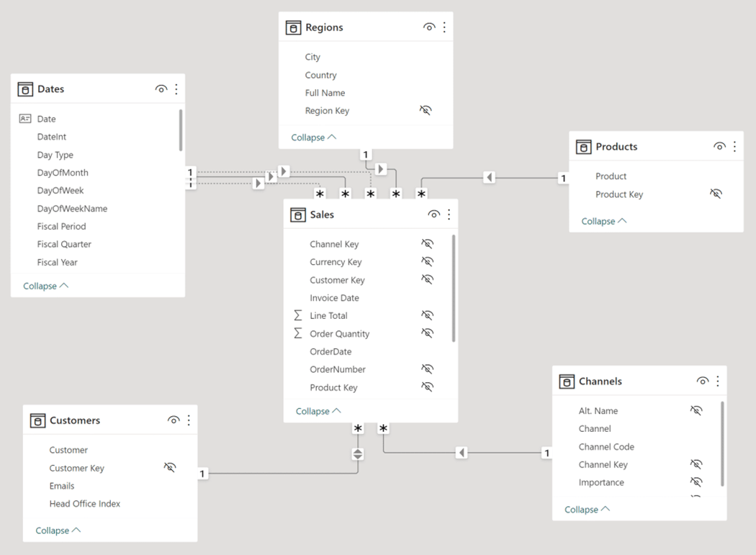Click the Regions table icon in header

293,27
